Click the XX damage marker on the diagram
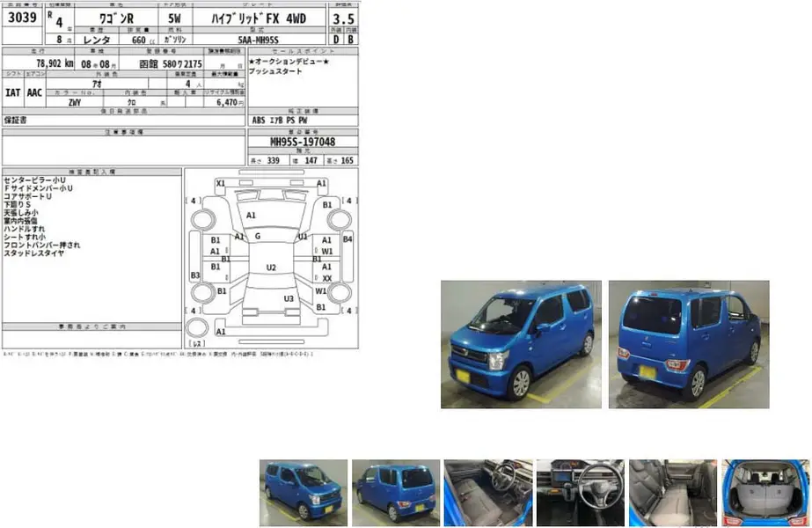Viewport: 812px width, 528px height. (327, 278)
